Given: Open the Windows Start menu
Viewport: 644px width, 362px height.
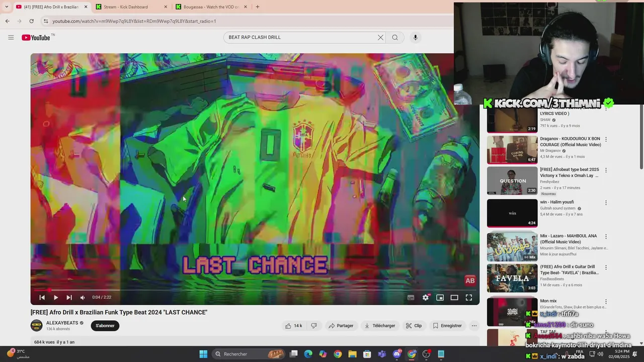Looking at the screenshot, I should click(203, 354).
